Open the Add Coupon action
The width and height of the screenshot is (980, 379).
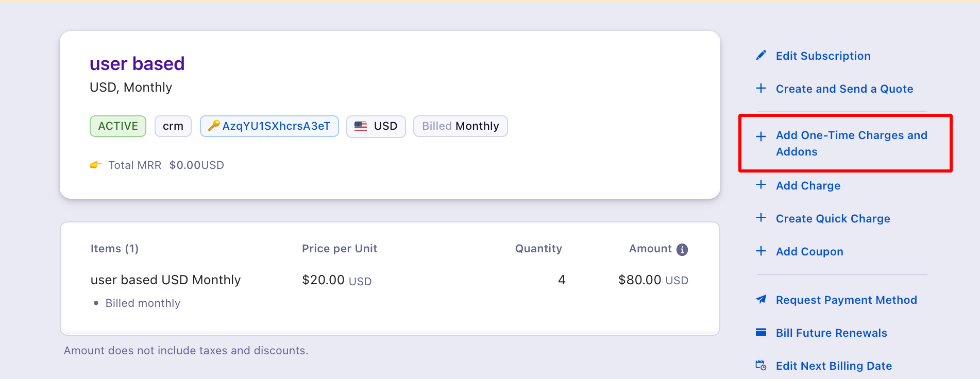[809, 251]
